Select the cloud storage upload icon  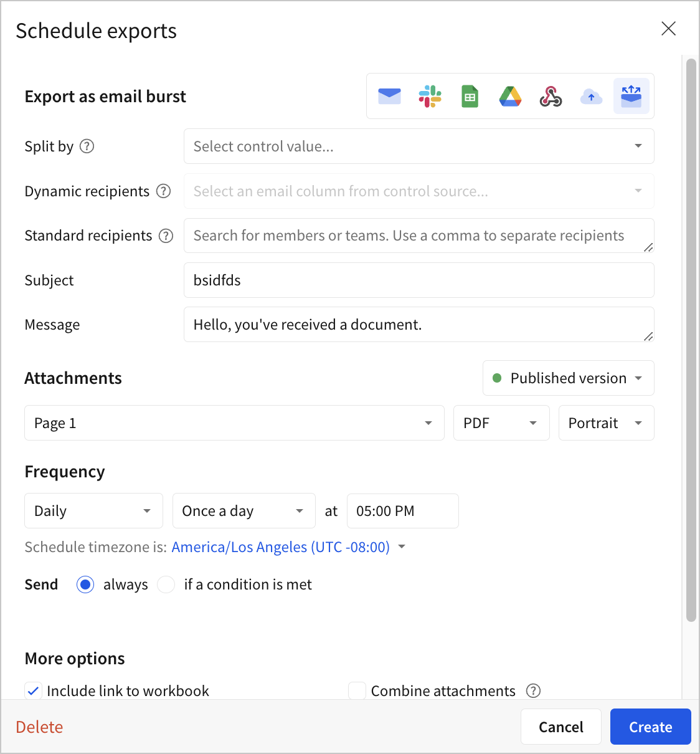[x=591, y=97]
